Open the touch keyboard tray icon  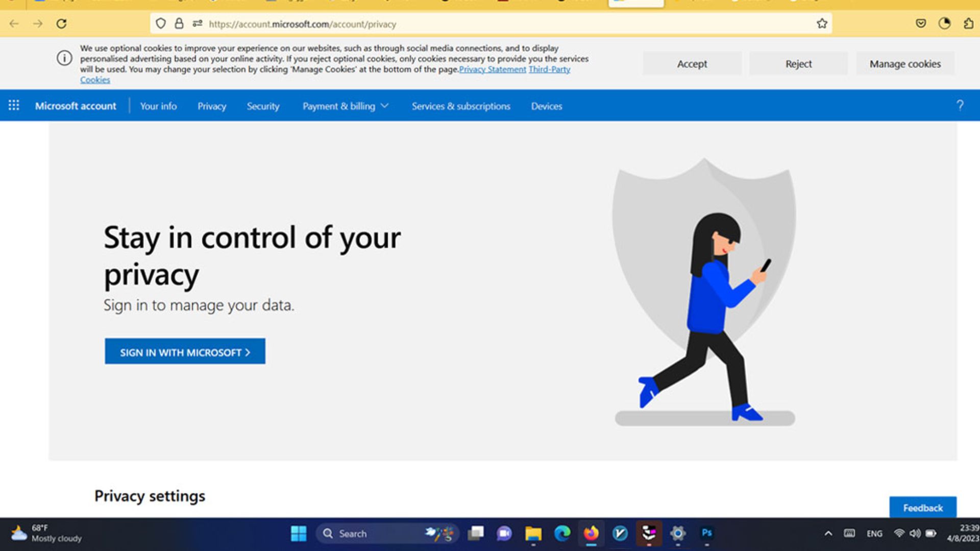(849, 534)
